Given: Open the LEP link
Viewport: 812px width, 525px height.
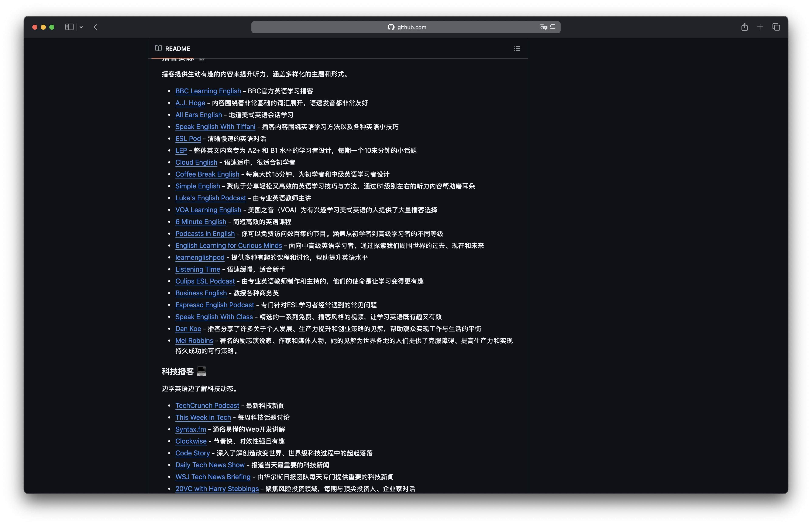Looking at the screenshot, I should point(181,150).
